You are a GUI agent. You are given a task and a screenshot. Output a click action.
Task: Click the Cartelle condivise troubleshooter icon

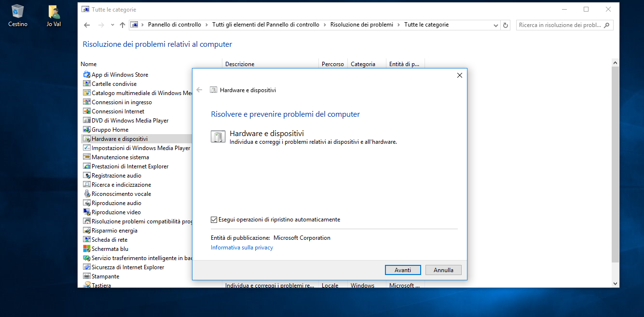click(x=87, y=84)
